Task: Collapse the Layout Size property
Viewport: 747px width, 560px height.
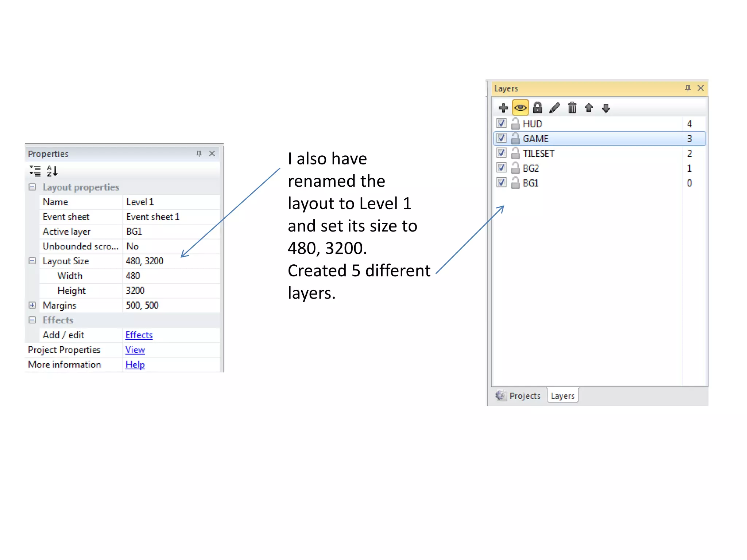Action: click(32, 261)
